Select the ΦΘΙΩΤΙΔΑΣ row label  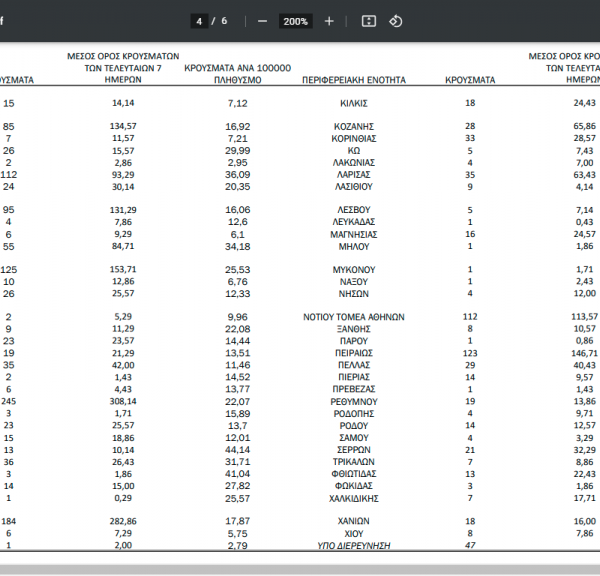point(354,474)
